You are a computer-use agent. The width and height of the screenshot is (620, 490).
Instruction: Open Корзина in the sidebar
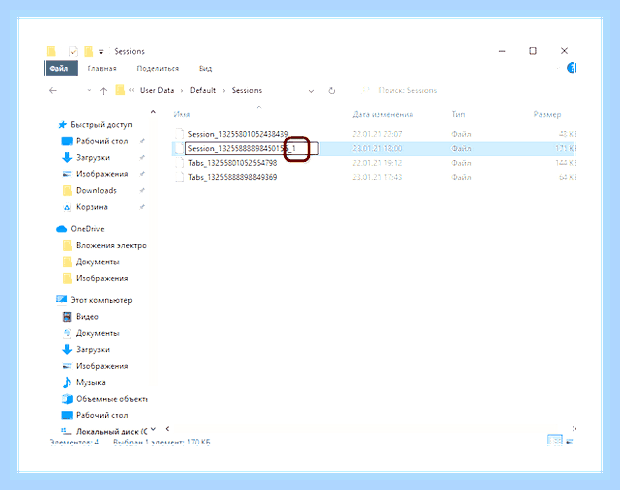coord(92,207)
